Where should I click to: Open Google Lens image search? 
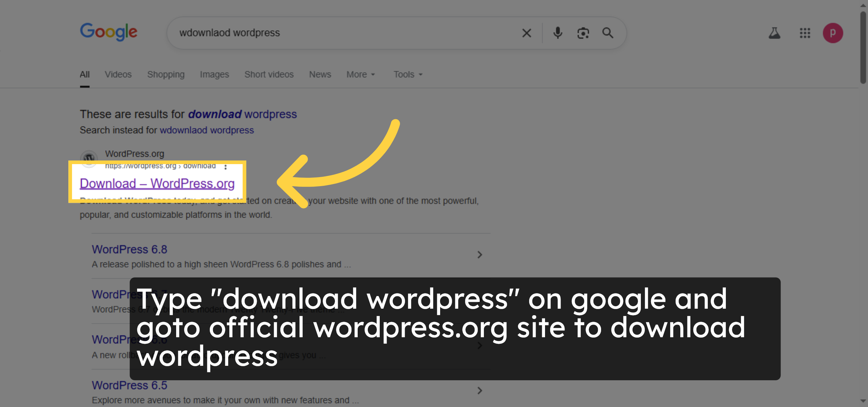coord(583,33)
